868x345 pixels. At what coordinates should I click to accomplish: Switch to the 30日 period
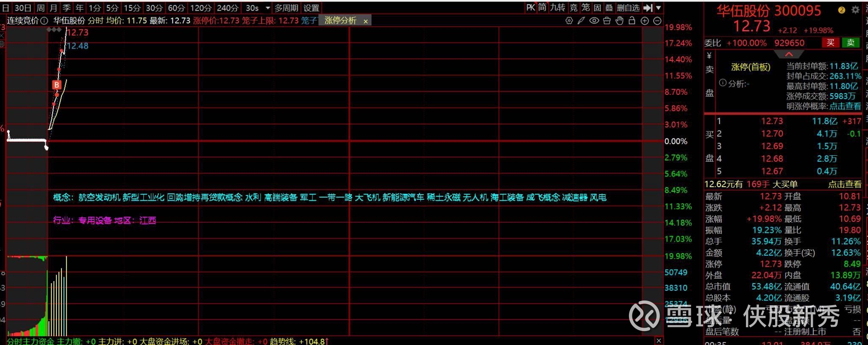point(23,8)
